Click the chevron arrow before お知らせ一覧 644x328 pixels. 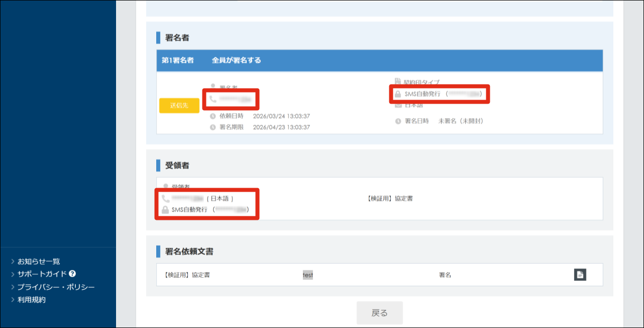pos(13,261)
